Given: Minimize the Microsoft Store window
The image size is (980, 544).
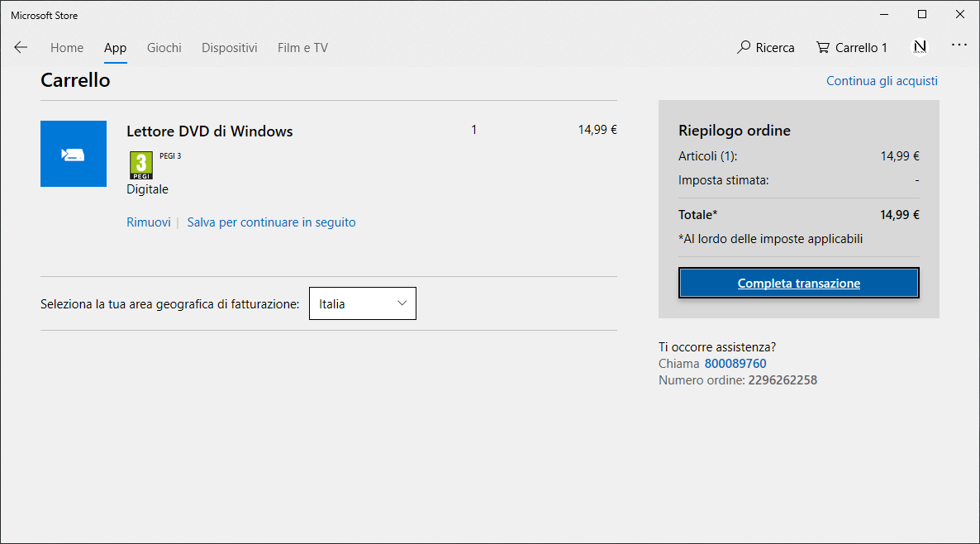Looking at the screenshot, I should 884,14.
